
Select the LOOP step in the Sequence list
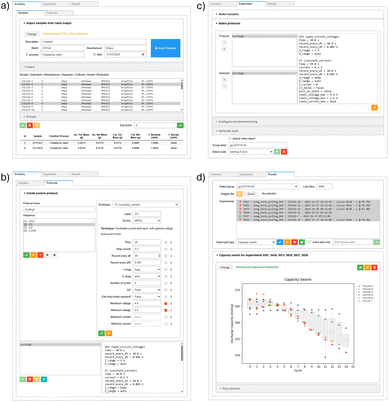pyautogui.click(x=59, y=231)
